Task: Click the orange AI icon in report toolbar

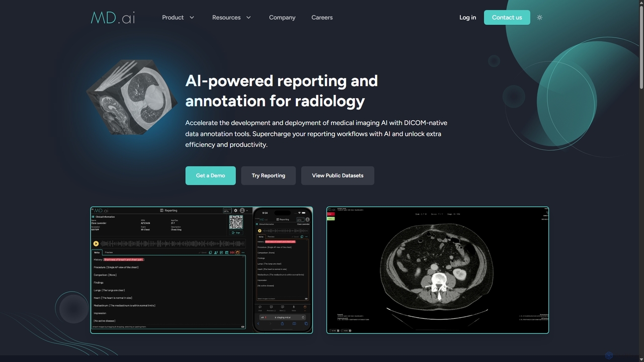Action: [237, 252]
